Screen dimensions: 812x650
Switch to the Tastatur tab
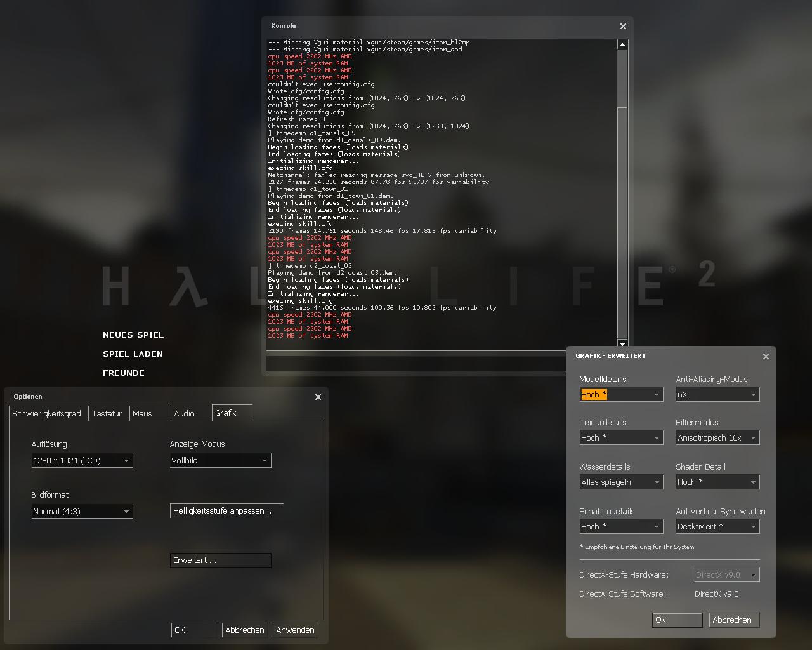point(107,413)
